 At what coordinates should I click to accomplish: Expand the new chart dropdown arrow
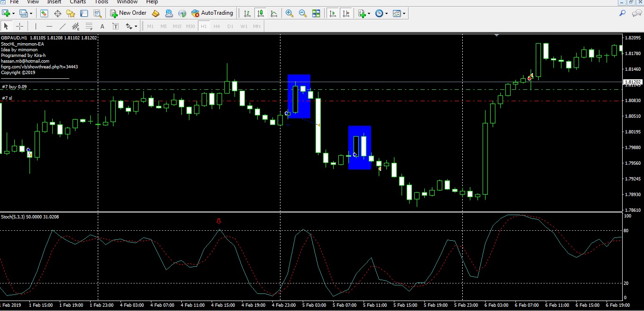pos(13,13)
